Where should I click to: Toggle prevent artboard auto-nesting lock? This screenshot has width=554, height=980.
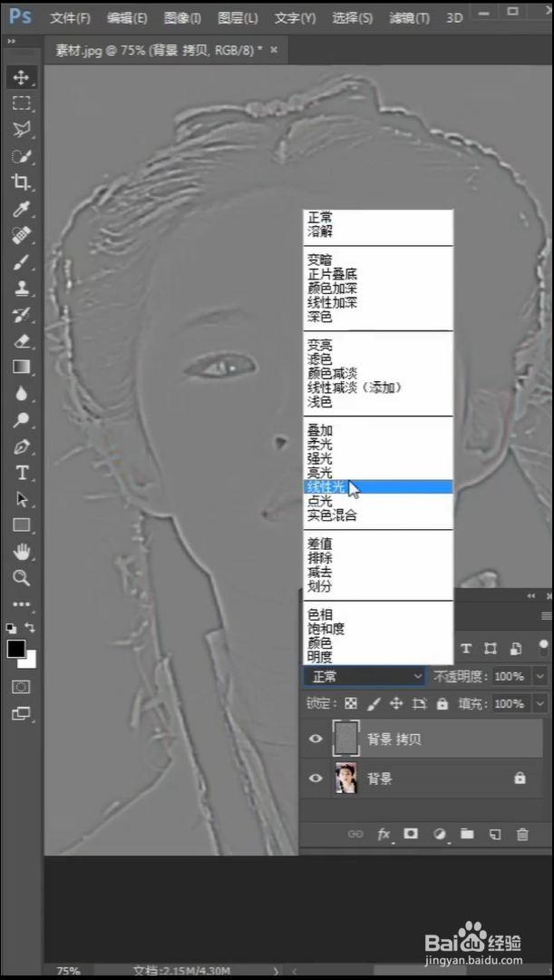click(419, 704)
